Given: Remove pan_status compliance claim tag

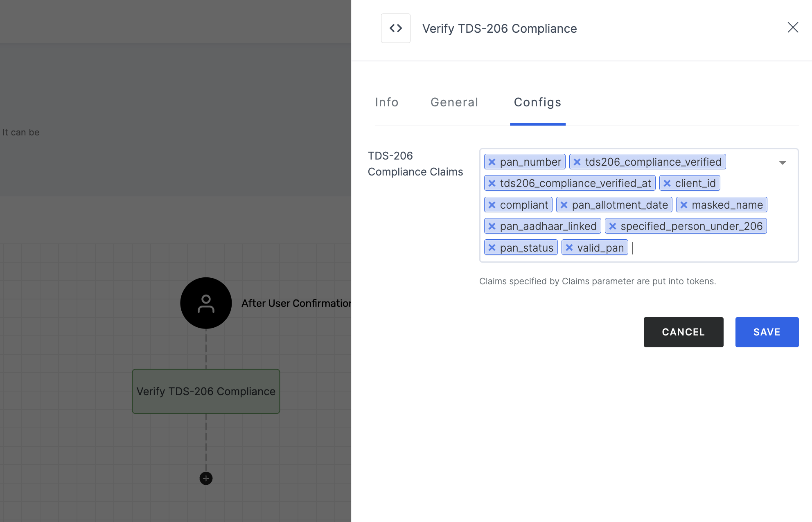Looking at the screenshot, I should click(x=492, y=248).
